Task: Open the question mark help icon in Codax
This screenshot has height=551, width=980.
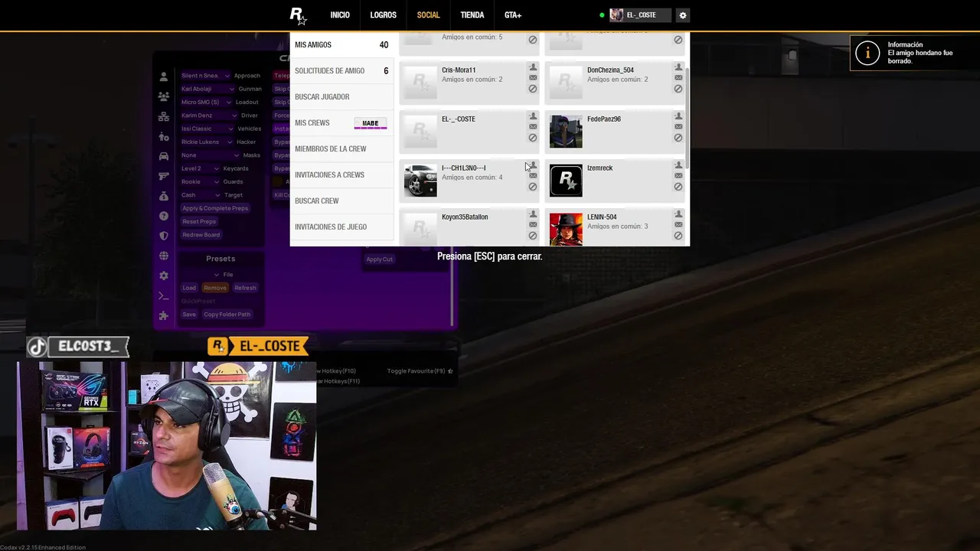Action: click(x=164, y=216)
